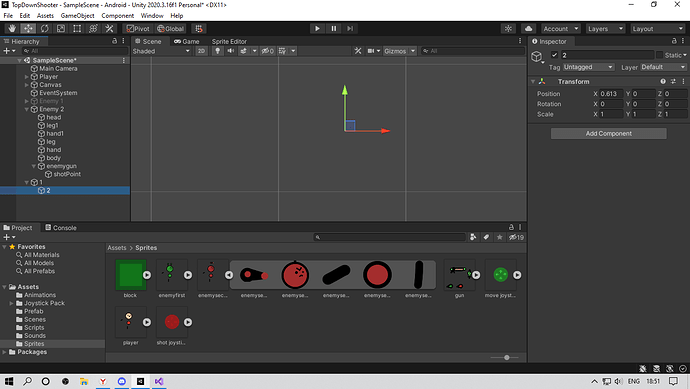
Task: Expand Joystick Pack folder
Action: point(11,303)
